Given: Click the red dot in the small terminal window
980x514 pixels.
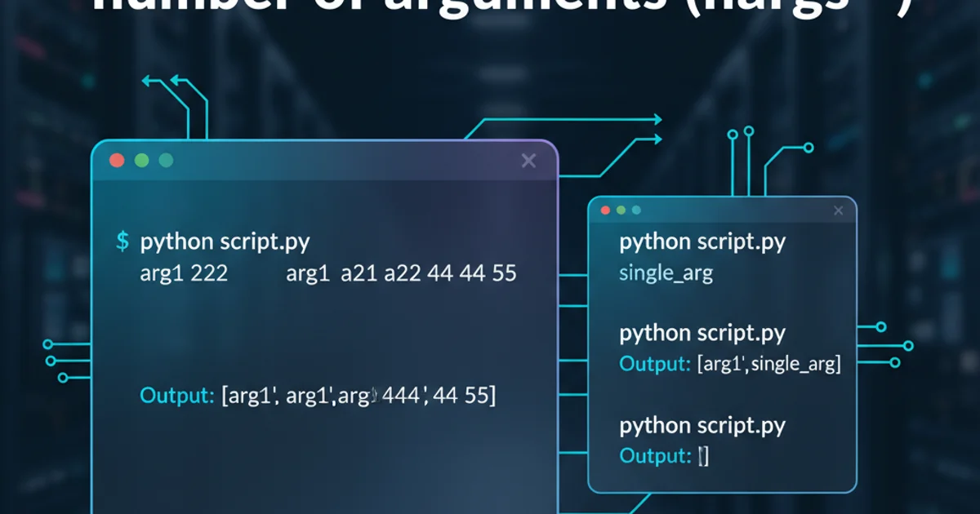Looking at the screenshot, I should (x=605, y=210).
